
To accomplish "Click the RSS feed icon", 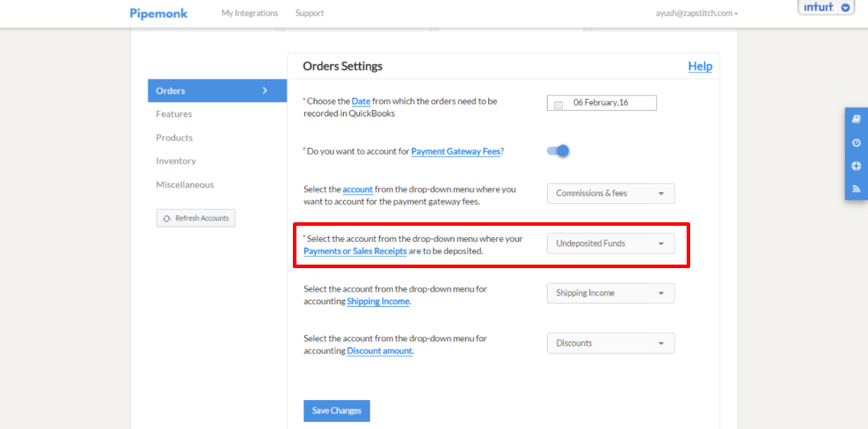I will (x=856, y=189).
